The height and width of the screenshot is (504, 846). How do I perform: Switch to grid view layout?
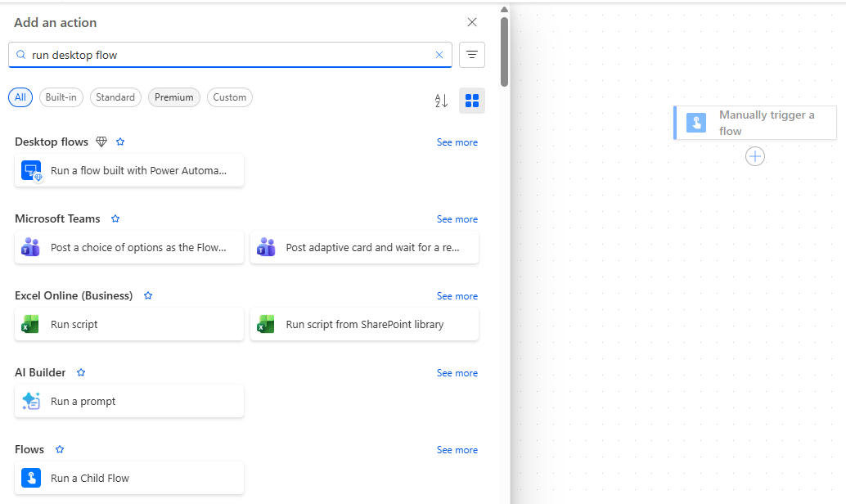[472, 101]
